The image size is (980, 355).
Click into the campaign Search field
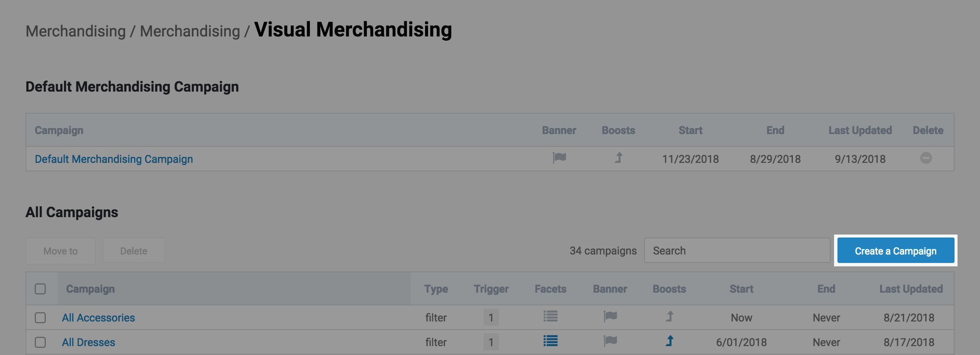[737, 251]
